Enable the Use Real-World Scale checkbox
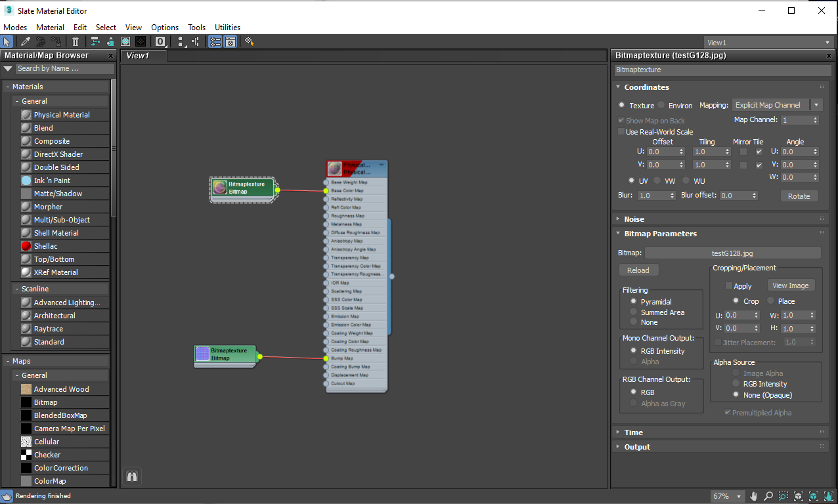Screen dimensions: 838x504 [621, 131]
